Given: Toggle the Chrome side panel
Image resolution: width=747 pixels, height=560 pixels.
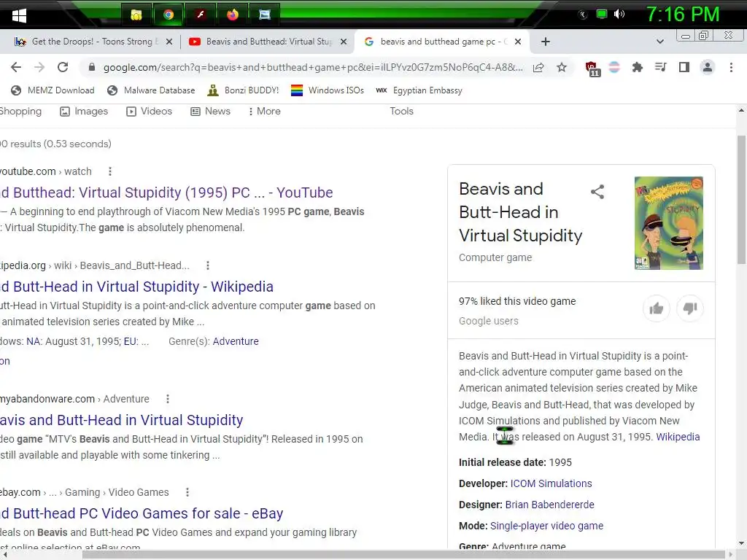Looking at the screenshot, I should [684, 67].
